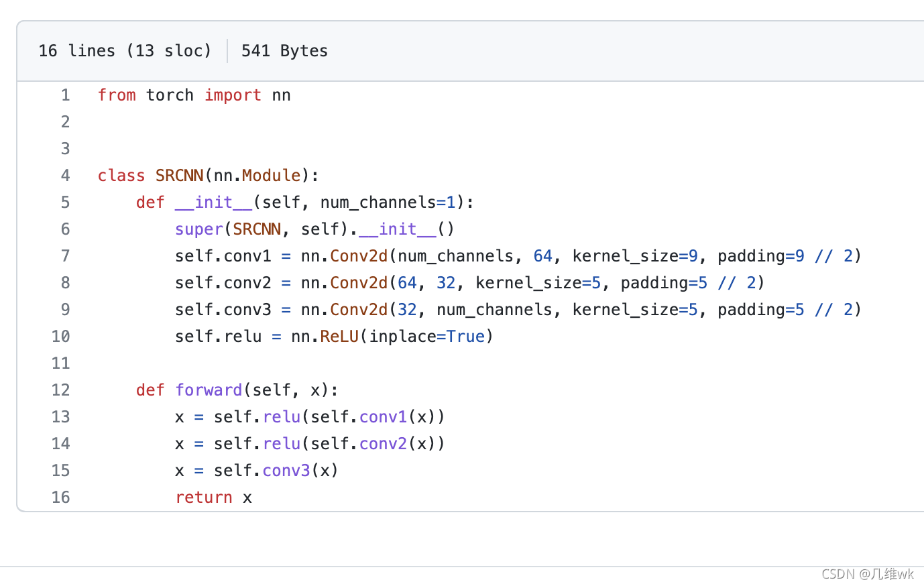Click the 'super(SRCNN, self).__init__()' line
The height and width of the screenshot is (586, 924).
click(314, 229)
